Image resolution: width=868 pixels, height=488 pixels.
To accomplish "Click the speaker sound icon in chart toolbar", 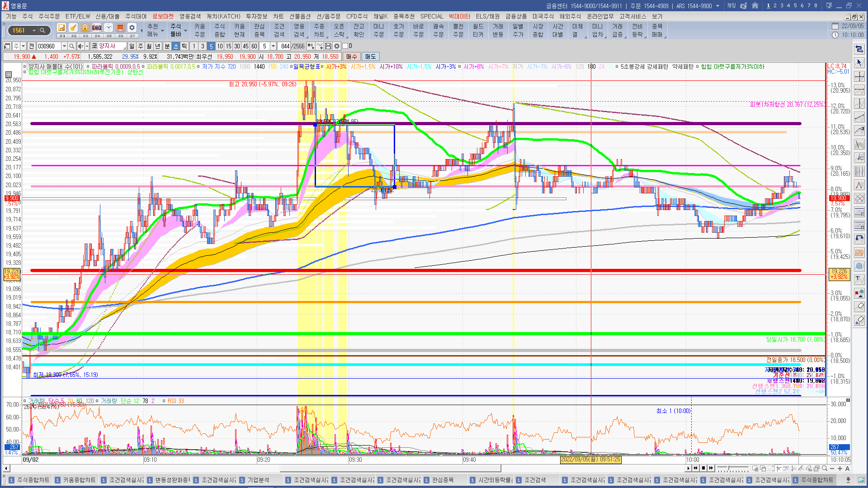I will click(80, 46).
